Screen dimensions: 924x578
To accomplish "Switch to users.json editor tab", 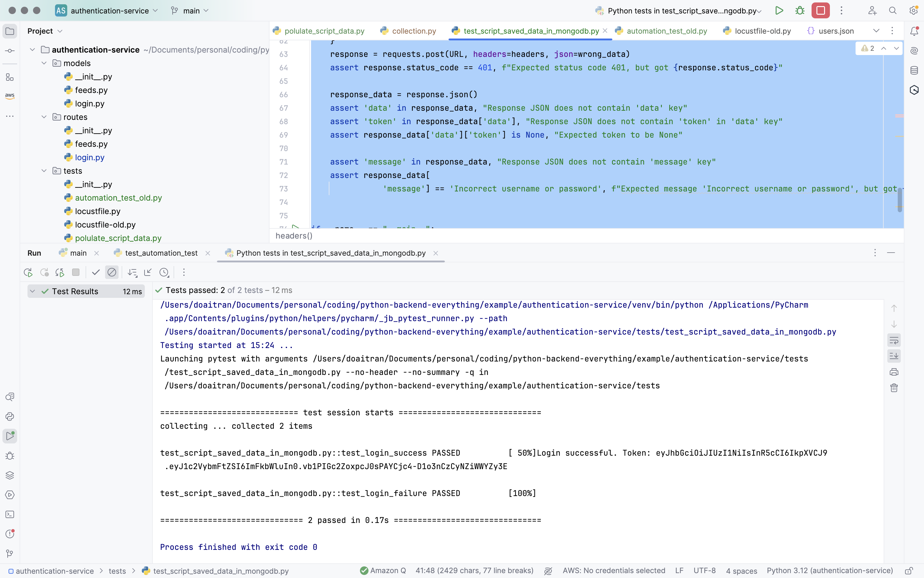I will pos(831,31).
